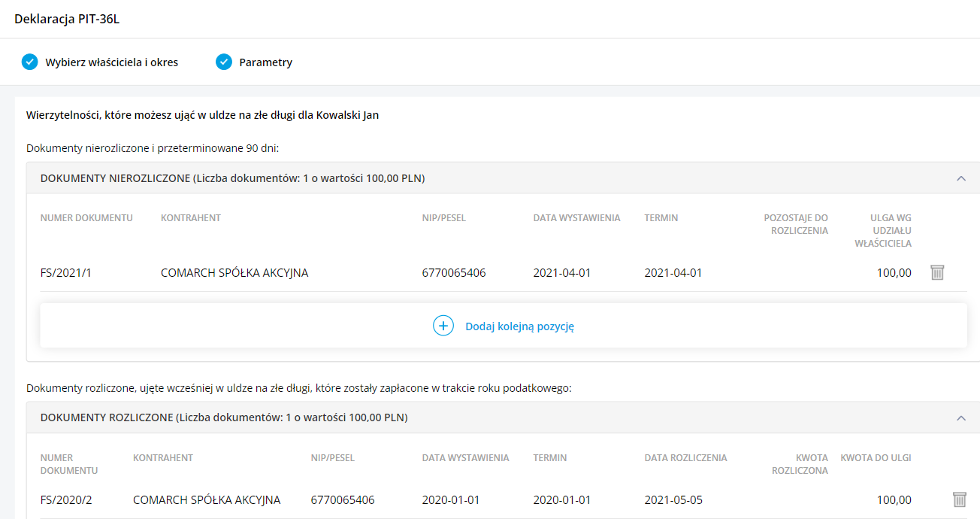
Task: Click the DOKUMENTY ROZLICZONE header title
Action: tap(224, 417)
